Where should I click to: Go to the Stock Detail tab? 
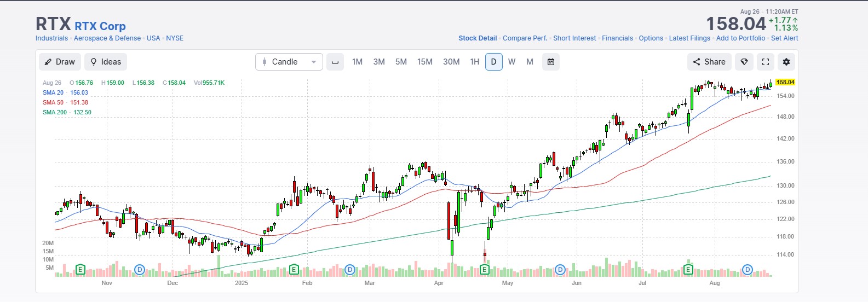[x=478, y=38]
